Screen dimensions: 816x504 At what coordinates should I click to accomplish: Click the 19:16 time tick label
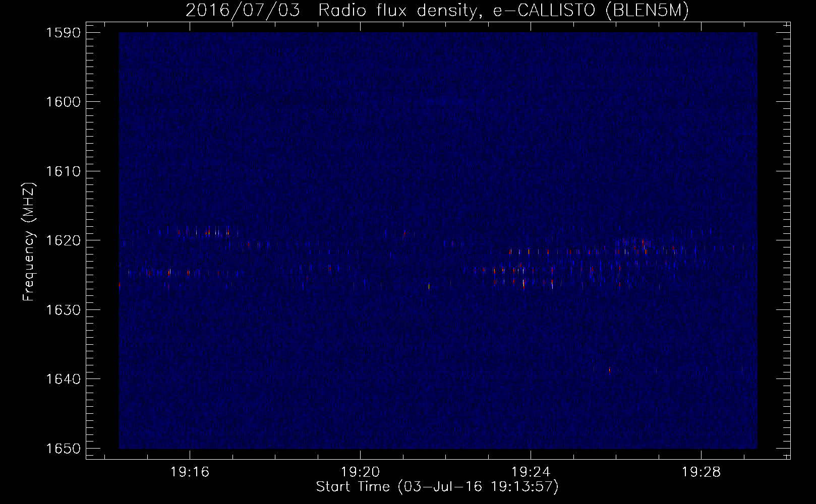190,473
